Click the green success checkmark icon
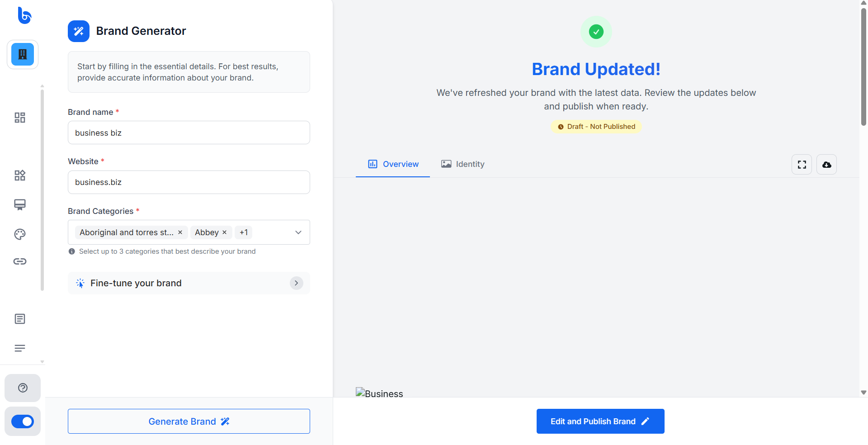Image resolution: width=868 pixels, height=445 pixels. [596, 32]
